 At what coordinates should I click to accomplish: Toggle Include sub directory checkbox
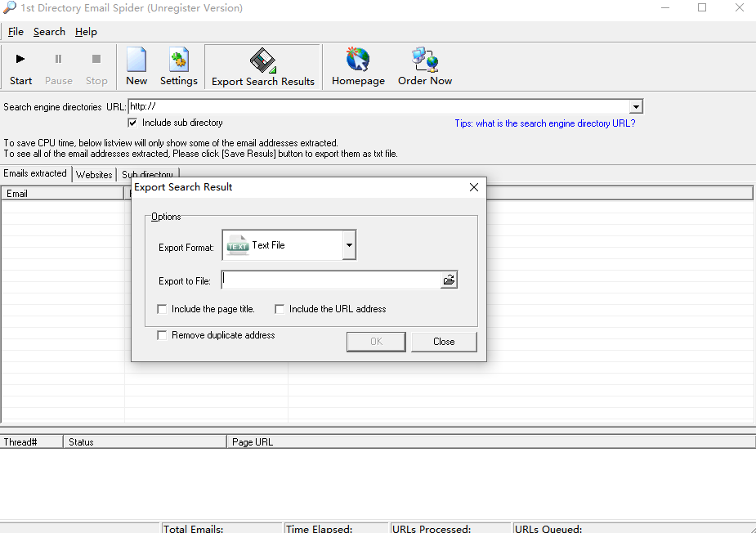[x=132, y=123]
